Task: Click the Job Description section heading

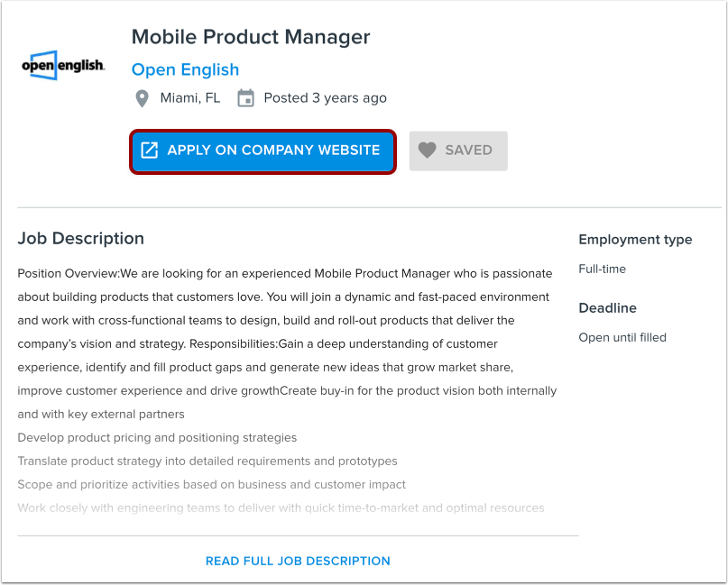Action: [x=80, y=238]
